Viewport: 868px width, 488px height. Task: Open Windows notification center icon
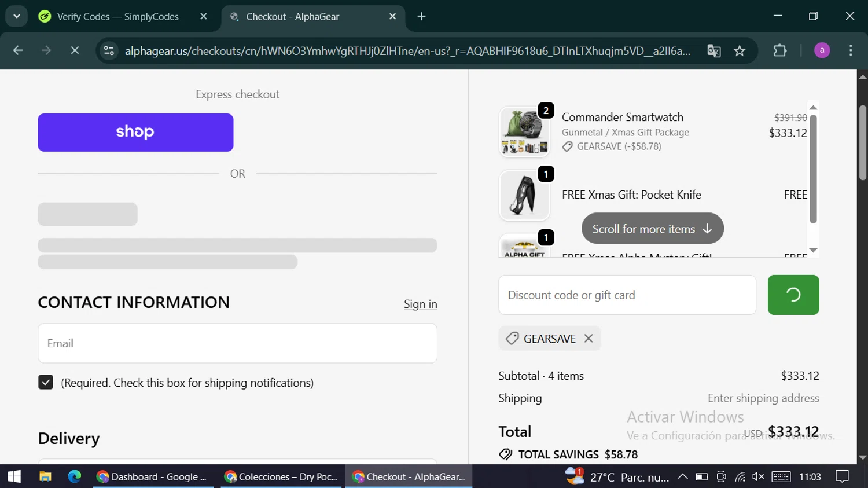843,476
